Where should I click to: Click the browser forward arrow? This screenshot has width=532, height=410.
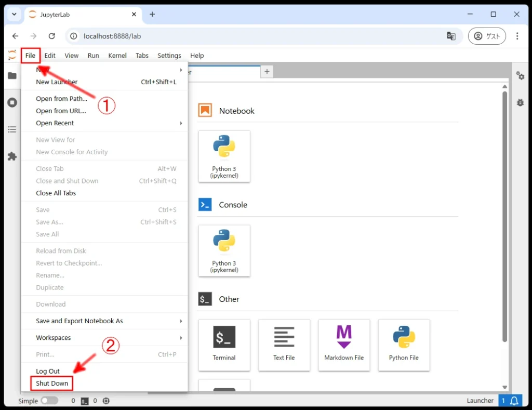pos(33,36)
